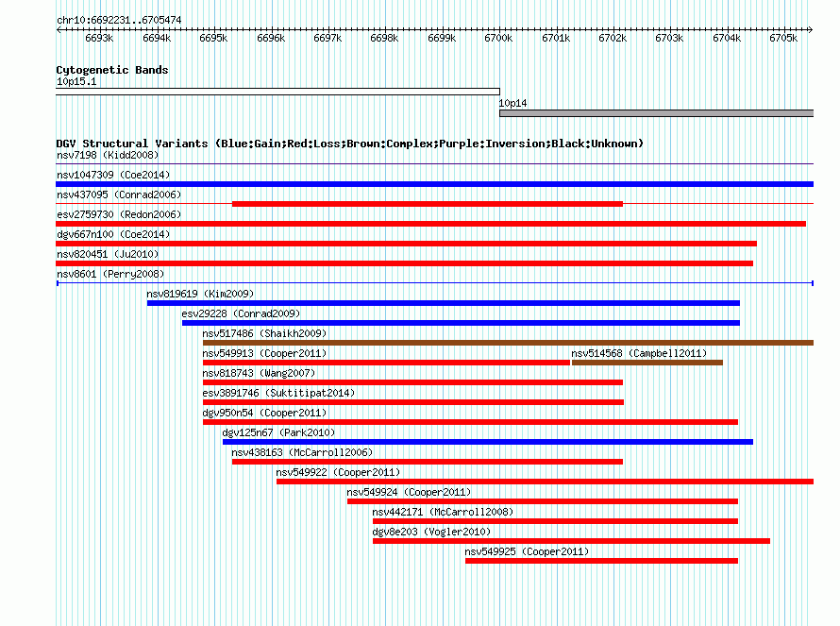The height and width of the screenshot is (626, 840).
Task: Click the 6693k ruler position
Action: click(99, 38)
